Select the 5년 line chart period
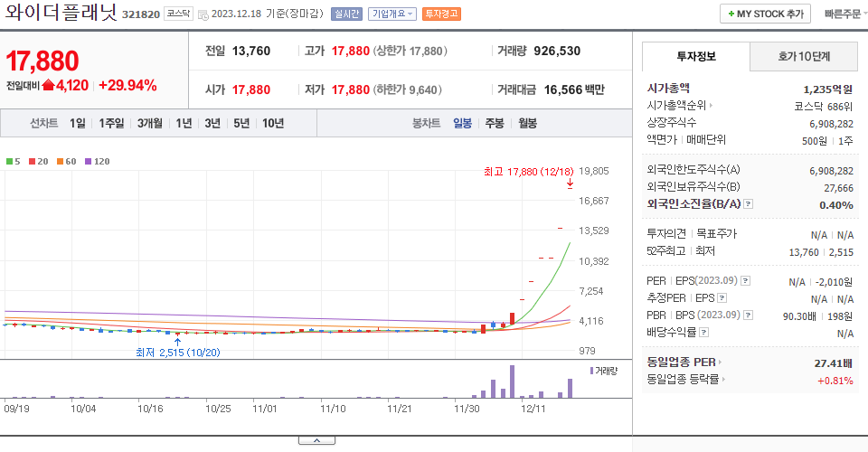The image size is (868, 452). point(241,123)
